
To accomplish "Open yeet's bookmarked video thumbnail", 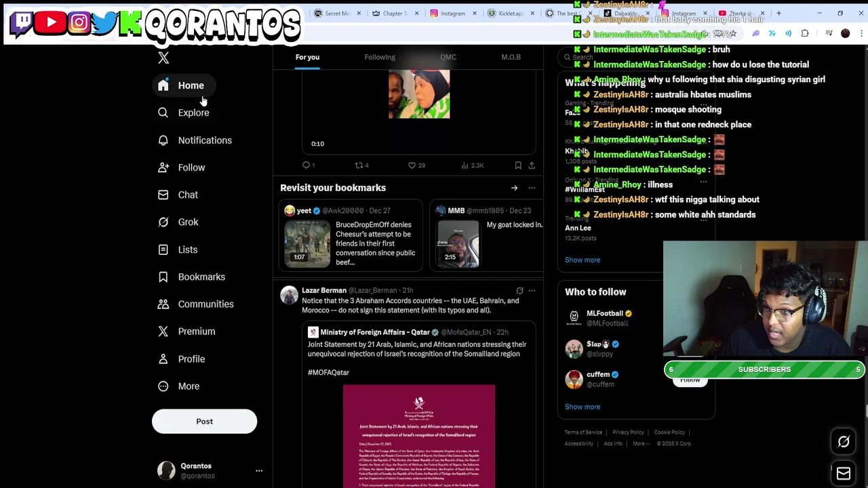I will click(x=308, y=243).
